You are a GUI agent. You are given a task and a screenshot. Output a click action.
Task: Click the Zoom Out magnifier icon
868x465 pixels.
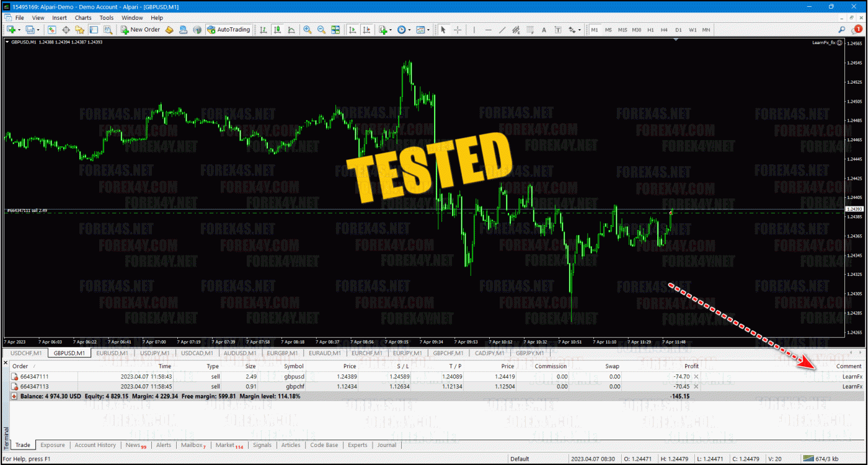coord(321,30)
